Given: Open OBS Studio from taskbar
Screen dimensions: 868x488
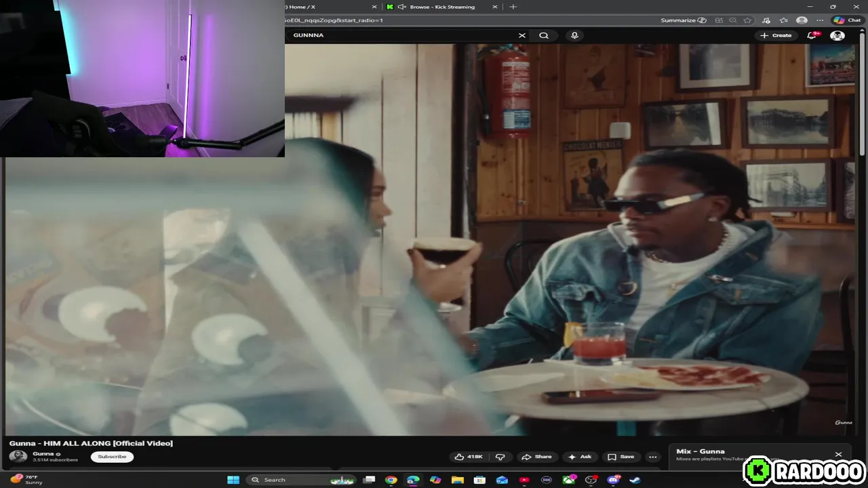Looking at the screenshot, I should 591,480.
